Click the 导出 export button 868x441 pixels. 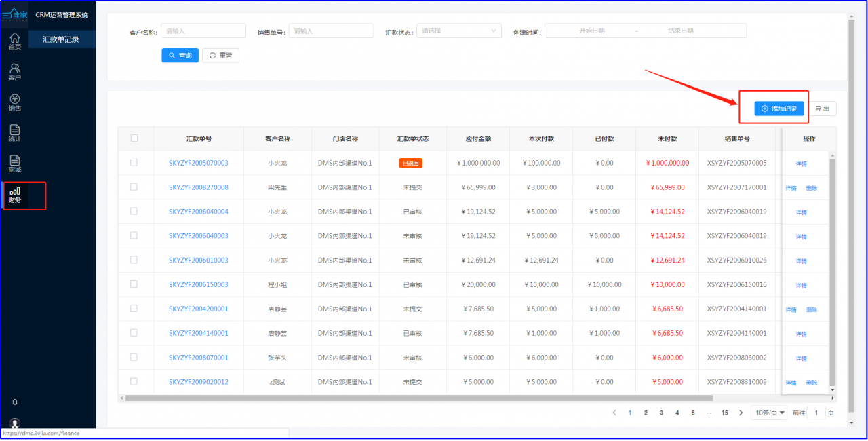(x=823, y=109)
